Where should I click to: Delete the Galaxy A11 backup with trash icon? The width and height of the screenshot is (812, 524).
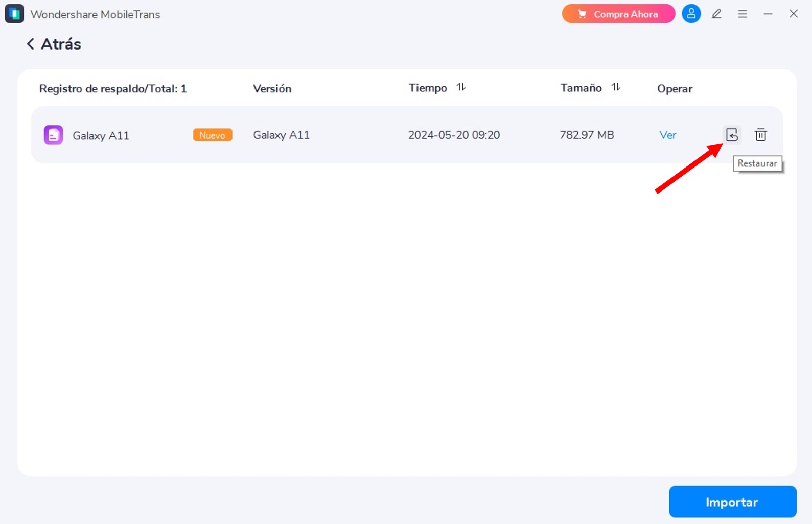760,135
